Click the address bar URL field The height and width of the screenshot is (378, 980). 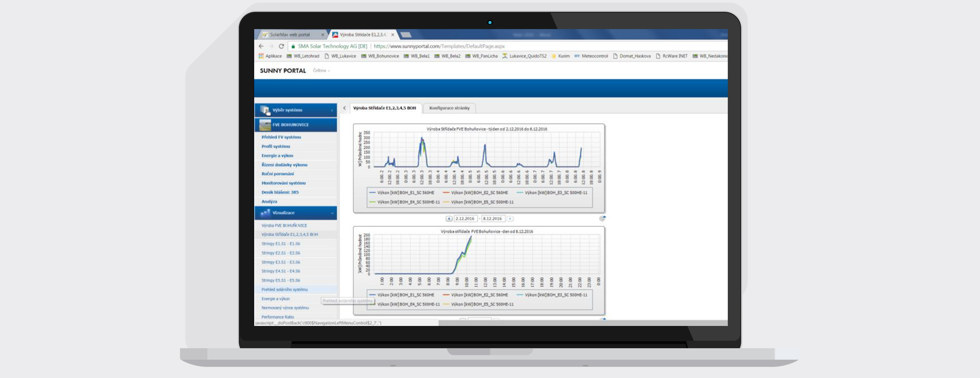click(x=439, y=46)
